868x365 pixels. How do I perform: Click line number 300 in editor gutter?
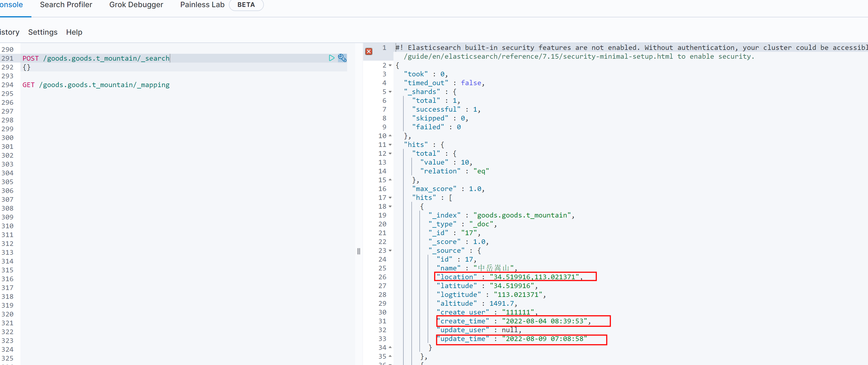(x=7, y=138)
